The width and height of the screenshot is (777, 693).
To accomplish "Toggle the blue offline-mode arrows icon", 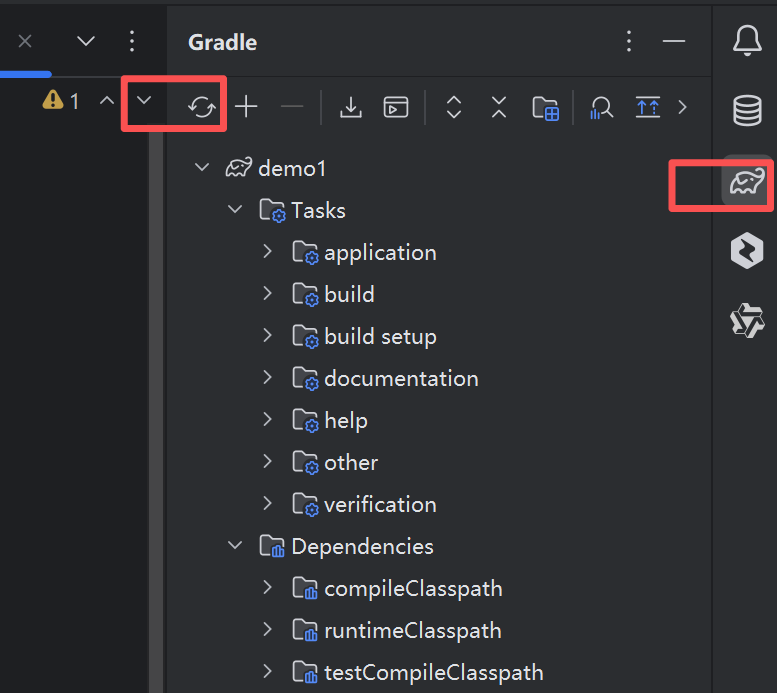I will [x=648, y=107].
